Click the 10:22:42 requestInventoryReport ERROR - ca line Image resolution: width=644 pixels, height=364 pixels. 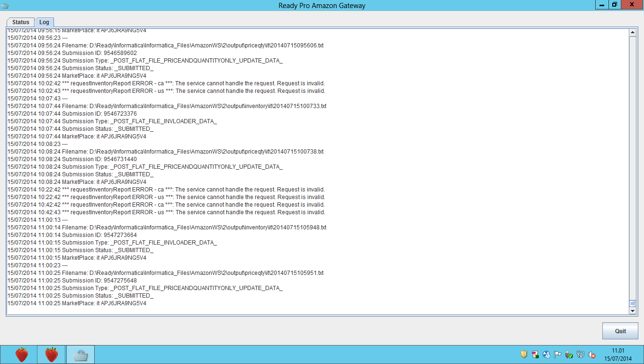pos(166,190)
